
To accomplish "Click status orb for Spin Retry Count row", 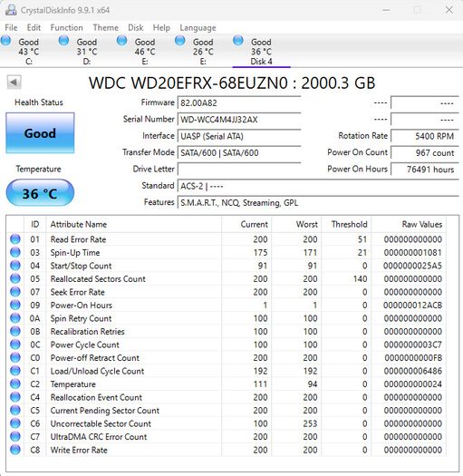I will [15, 318].
